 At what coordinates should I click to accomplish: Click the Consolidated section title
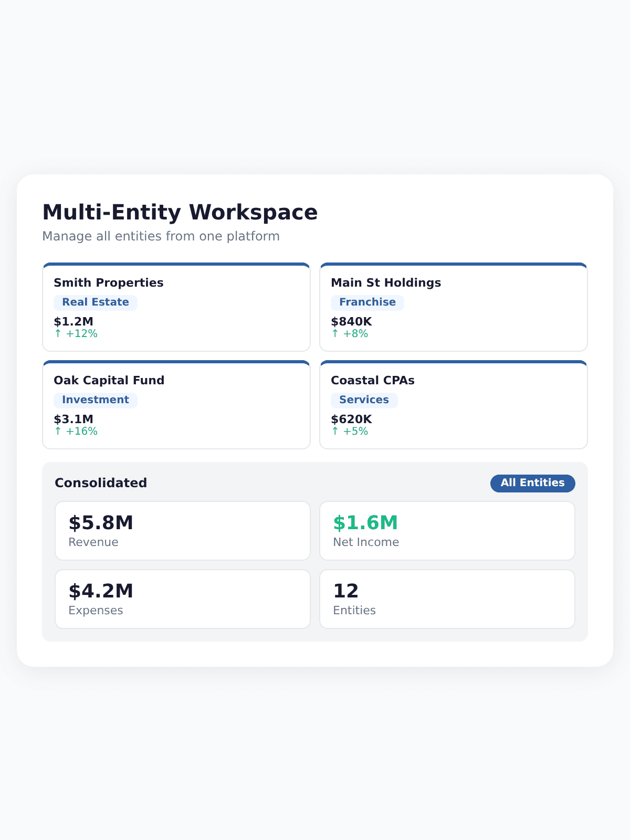click(x=101, y=483)
